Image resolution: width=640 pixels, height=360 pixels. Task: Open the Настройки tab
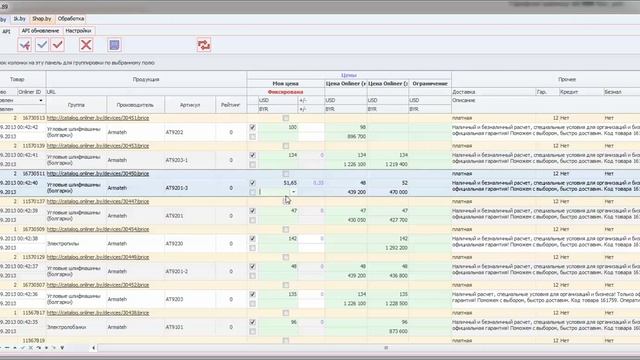(x=78, y=31)
